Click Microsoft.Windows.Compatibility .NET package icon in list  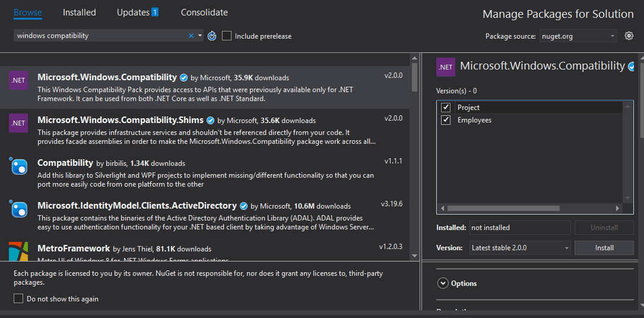point(18,80)
